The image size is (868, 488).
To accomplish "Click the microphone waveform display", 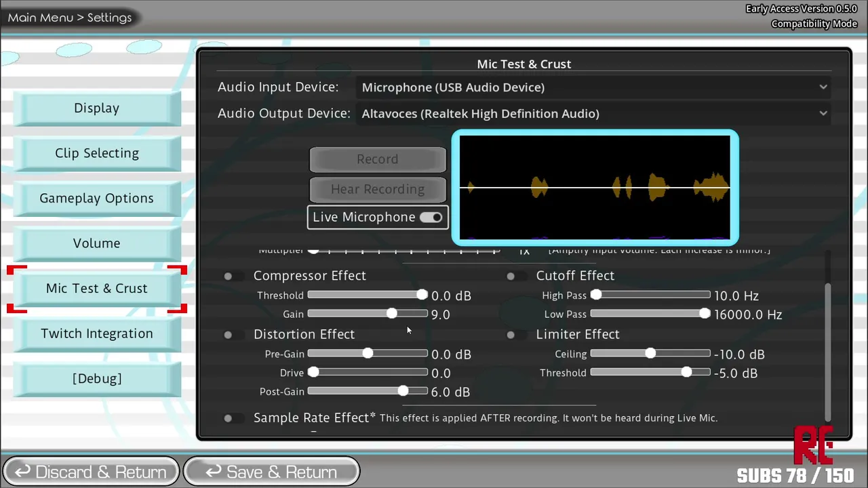I will (x=595, y=188).
